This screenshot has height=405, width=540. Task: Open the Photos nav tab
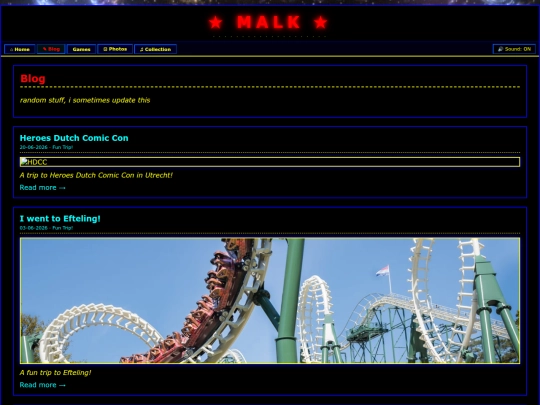coord(115,49)
